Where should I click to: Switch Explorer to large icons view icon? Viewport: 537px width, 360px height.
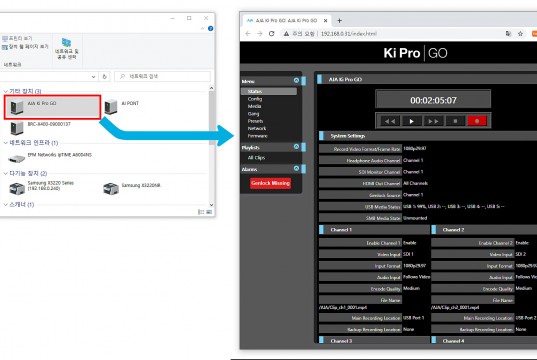209,212
